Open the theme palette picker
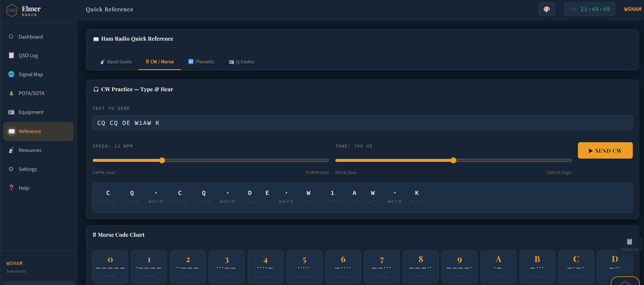 (x=547, y=9)
